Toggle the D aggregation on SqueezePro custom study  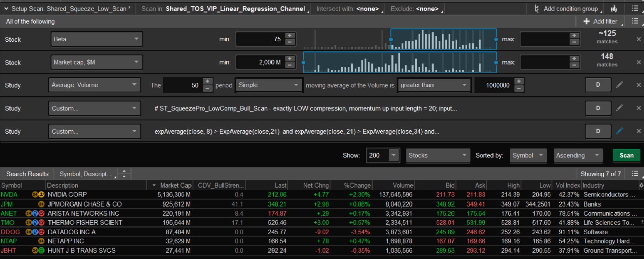point(598,108)
